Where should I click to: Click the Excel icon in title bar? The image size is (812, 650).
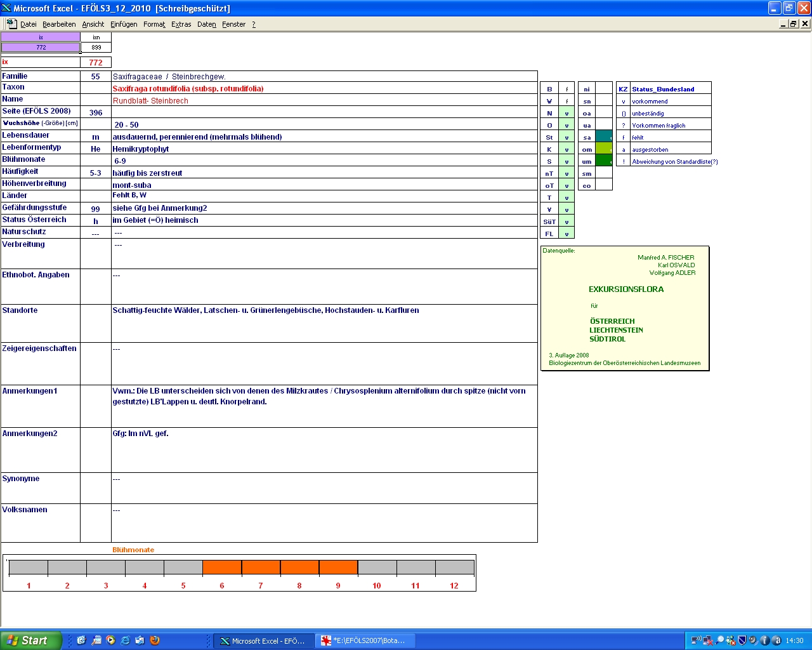tap(6, 8)
